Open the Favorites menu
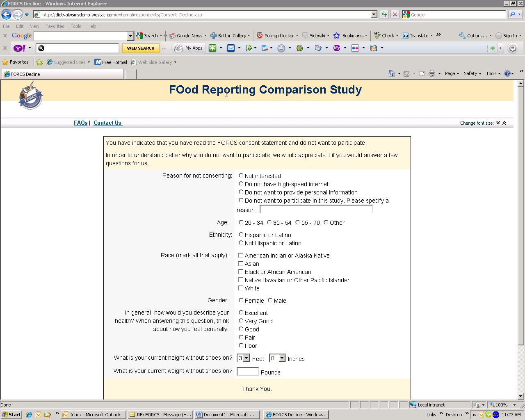Viewport: 525px width, 420px height. pos(55,26)
